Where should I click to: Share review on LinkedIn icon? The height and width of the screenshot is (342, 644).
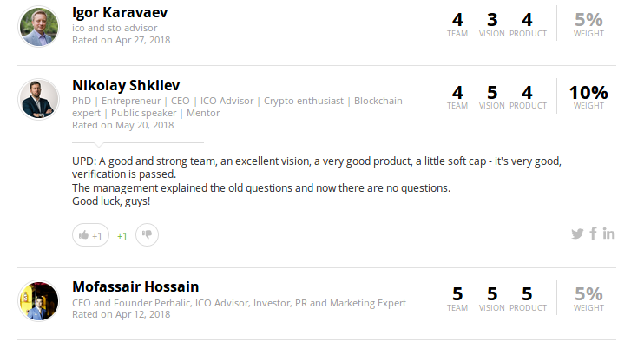pos(608,233)
